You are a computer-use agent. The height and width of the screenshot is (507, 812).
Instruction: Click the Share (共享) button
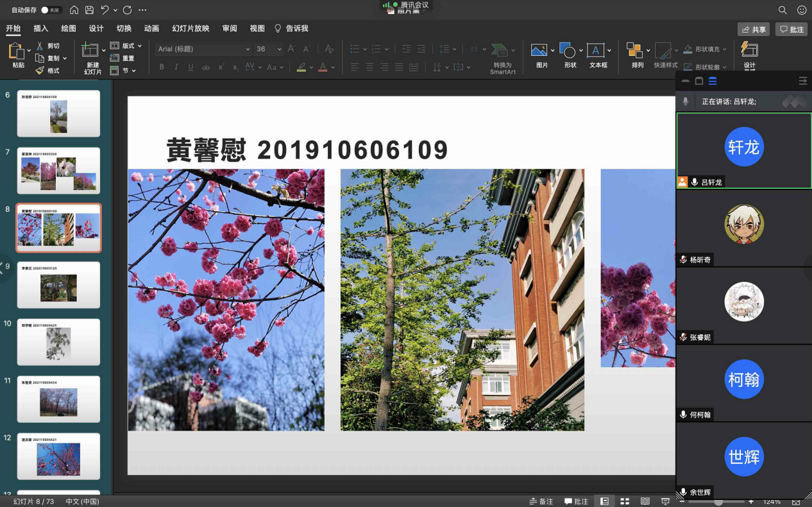[x=753, y=30]
